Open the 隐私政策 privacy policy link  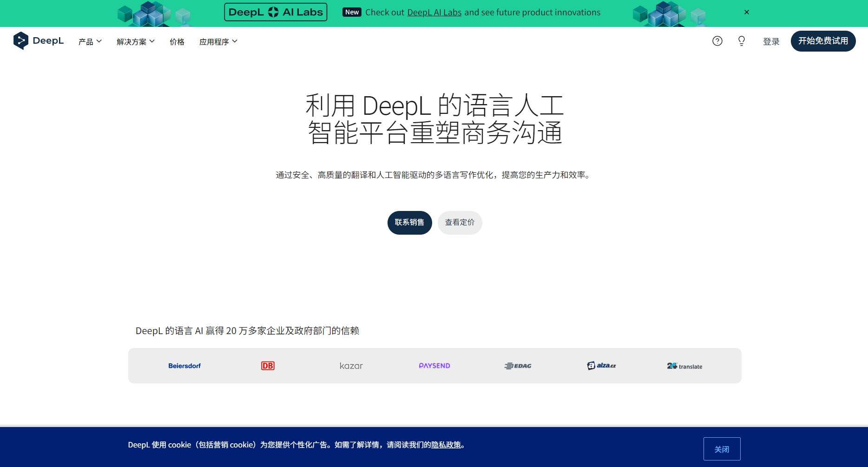[x=446, y=445]
